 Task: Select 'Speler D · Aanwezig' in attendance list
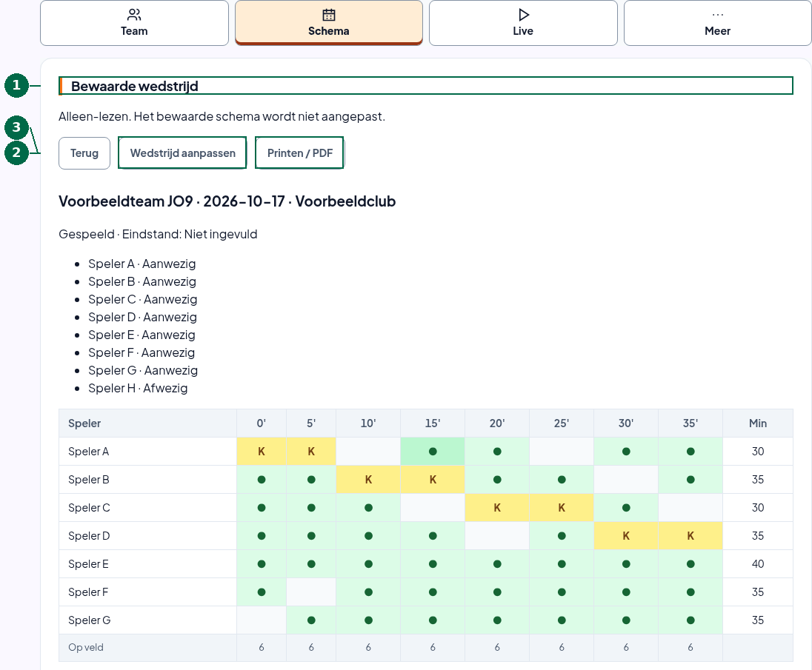click(x=143, y=317)
